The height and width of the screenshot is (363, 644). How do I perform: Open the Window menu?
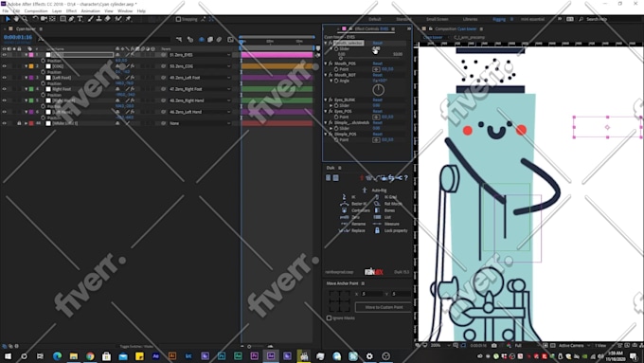pos(125,11)
